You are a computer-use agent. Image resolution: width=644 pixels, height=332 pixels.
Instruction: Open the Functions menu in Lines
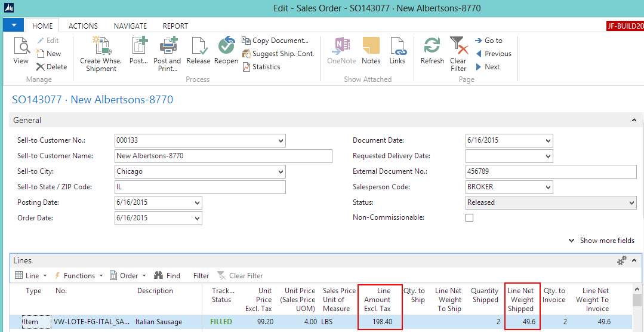coord(79,276)
